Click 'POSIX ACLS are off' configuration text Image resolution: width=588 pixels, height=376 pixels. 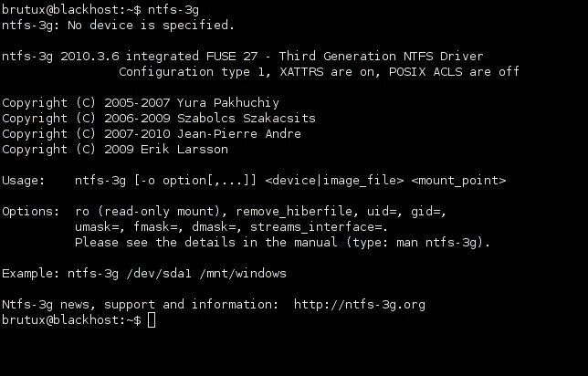click(454, 71)
